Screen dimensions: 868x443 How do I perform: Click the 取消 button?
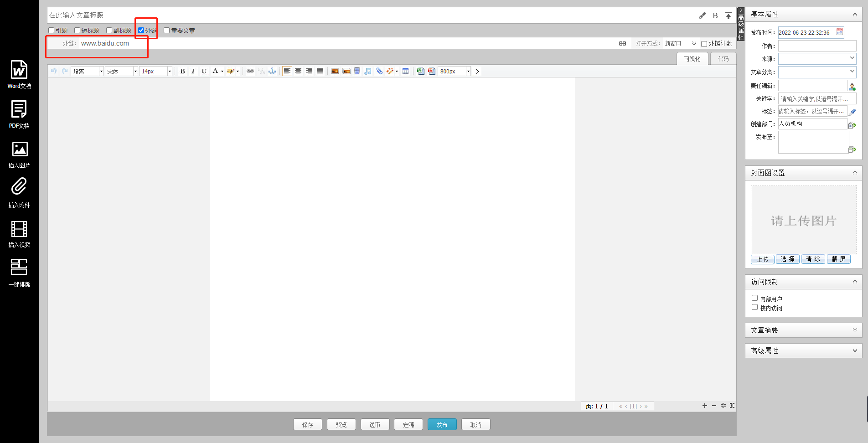476,424
